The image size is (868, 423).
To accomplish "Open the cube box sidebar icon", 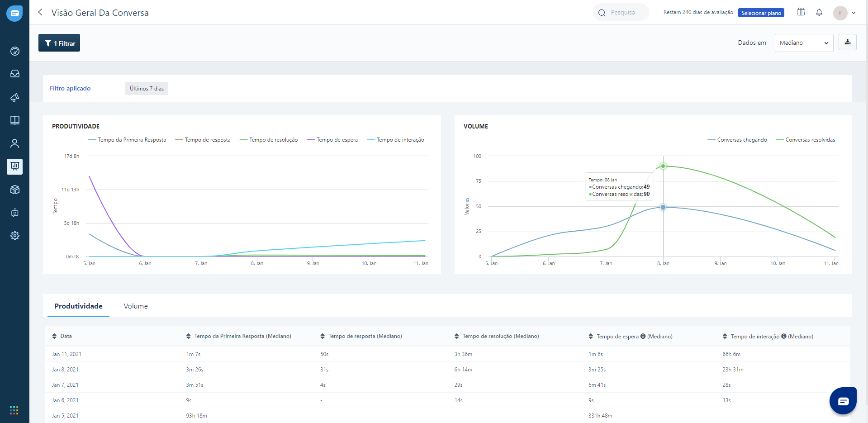I will click(x=15, y=190).
